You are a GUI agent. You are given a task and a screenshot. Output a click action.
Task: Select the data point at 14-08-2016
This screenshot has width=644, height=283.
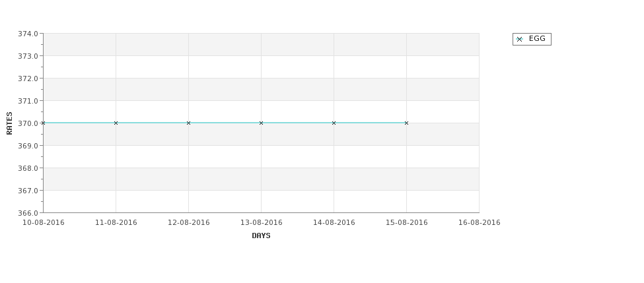click(334, 123)
